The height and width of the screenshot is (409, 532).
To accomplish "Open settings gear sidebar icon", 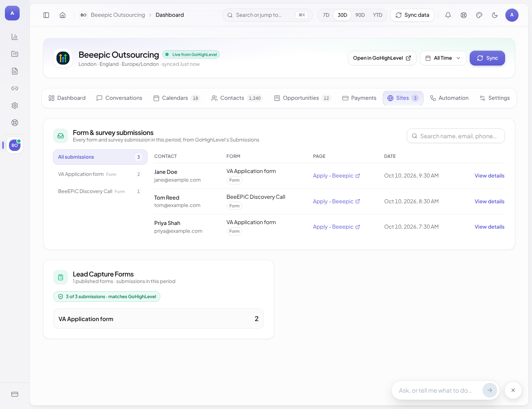I will click(x=15, y=106).
